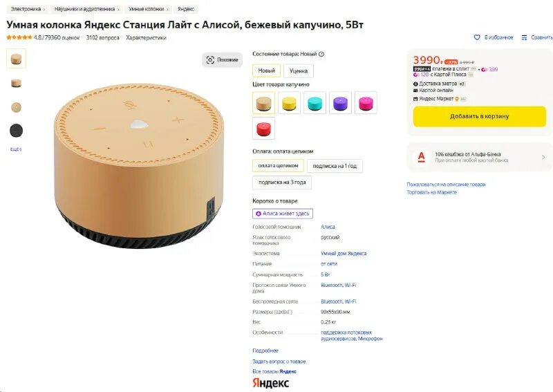Open the 'Электроника' breadcrumb
Viewport: 553px width, 392px height.
[x=26, y=9]
